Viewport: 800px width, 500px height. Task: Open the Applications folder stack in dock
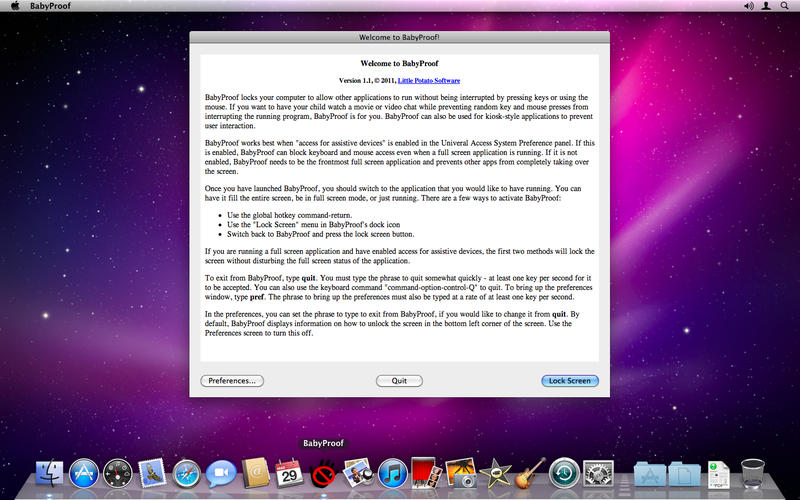click(x=649, y=474)
